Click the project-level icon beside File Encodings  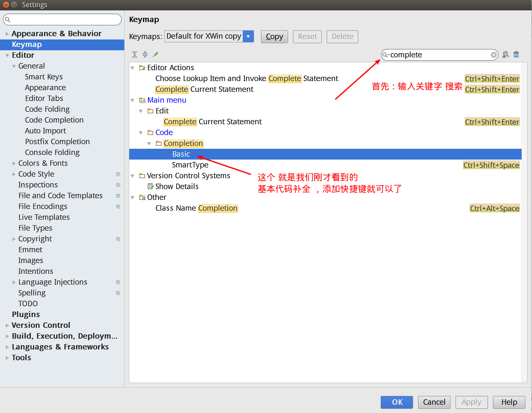tap(118, 206)
